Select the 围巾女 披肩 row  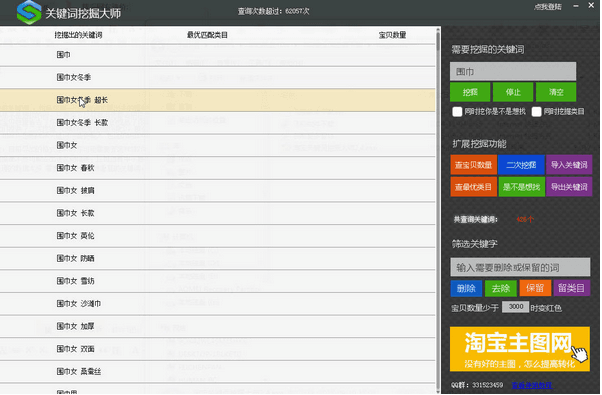click(x=218, y=191)
